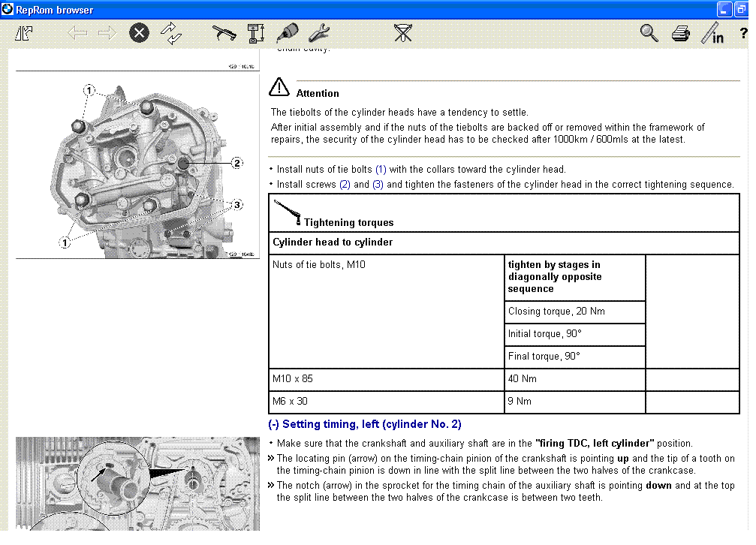756x545 pixels.
Task: Open the torque wrench toolbar icon
Action: [224, 33]
